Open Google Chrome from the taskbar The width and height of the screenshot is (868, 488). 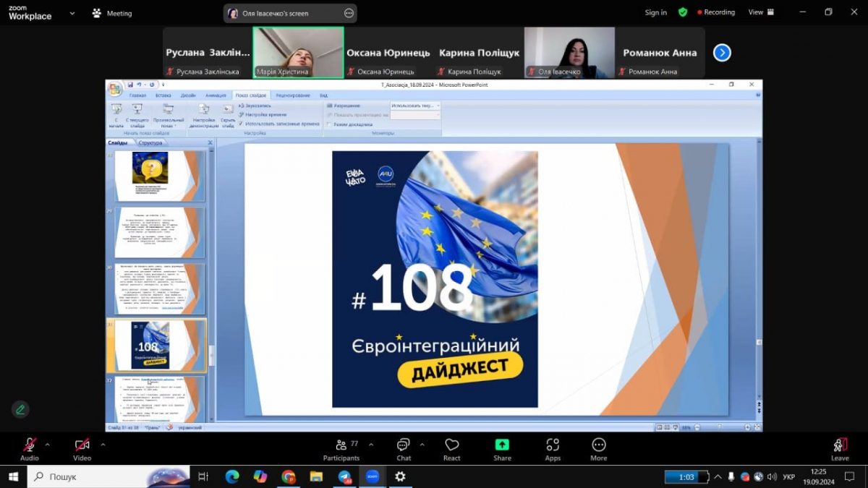click(x=289, y=476)
